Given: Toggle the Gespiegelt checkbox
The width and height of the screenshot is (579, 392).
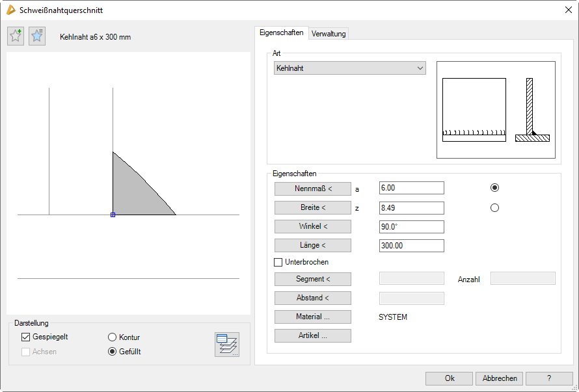Looking at the screenshot, I should (x=26, y=337).
